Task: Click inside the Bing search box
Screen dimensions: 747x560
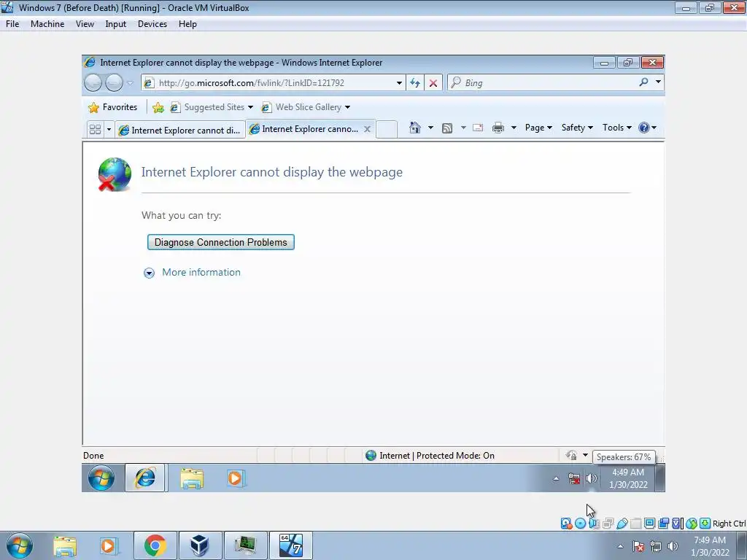Action: coord(543,83)
